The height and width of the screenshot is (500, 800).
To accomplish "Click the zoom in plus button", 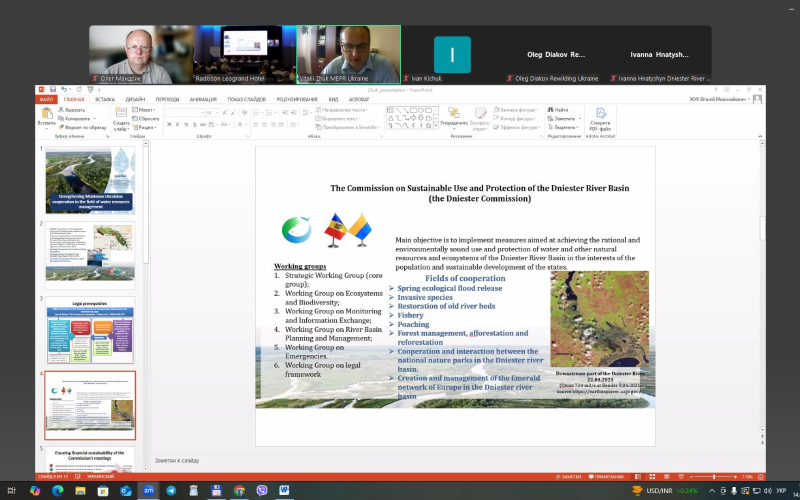I will [x=735, y=477].
